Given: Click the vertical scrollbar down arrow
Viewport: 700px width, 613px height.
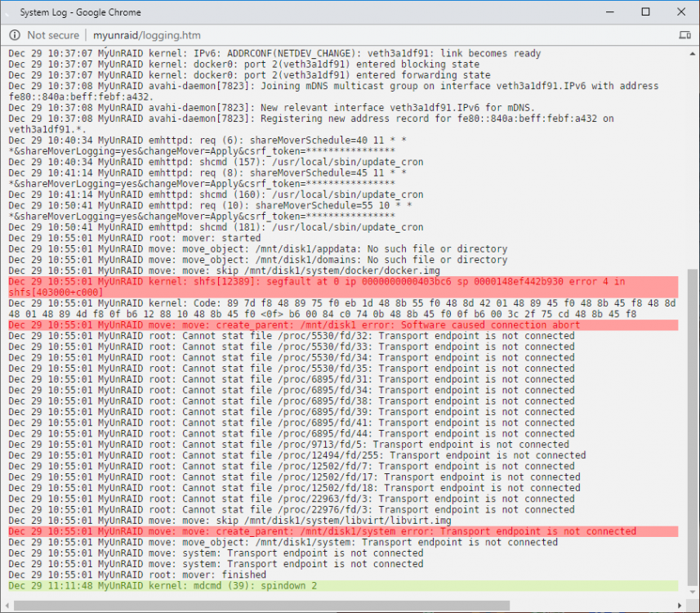Looking at the screenshot, I should click(x=693, y=592).
